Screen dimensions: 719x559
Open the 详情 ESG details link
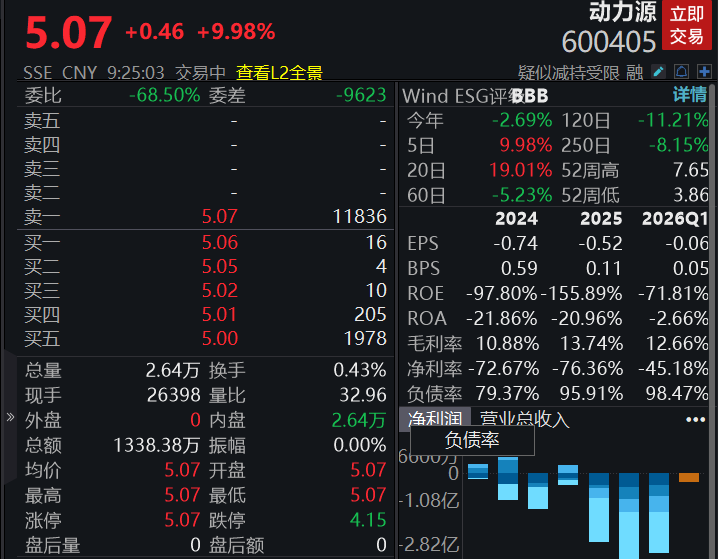690,95
